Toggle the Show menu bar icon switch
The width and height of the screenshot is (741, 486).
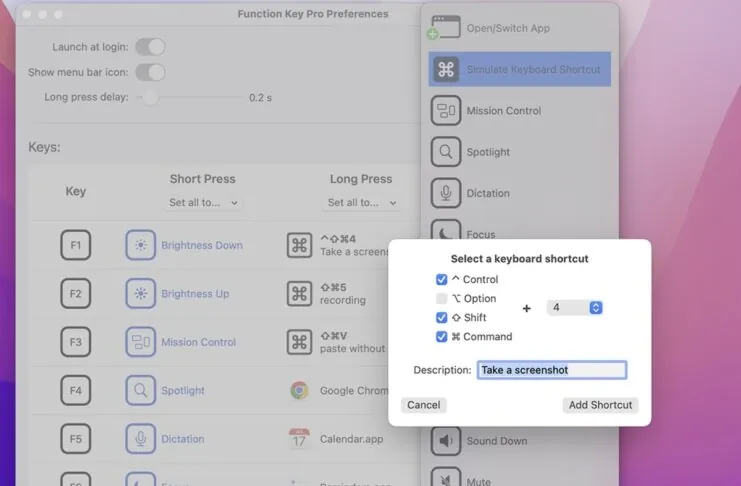click(150, 72)
